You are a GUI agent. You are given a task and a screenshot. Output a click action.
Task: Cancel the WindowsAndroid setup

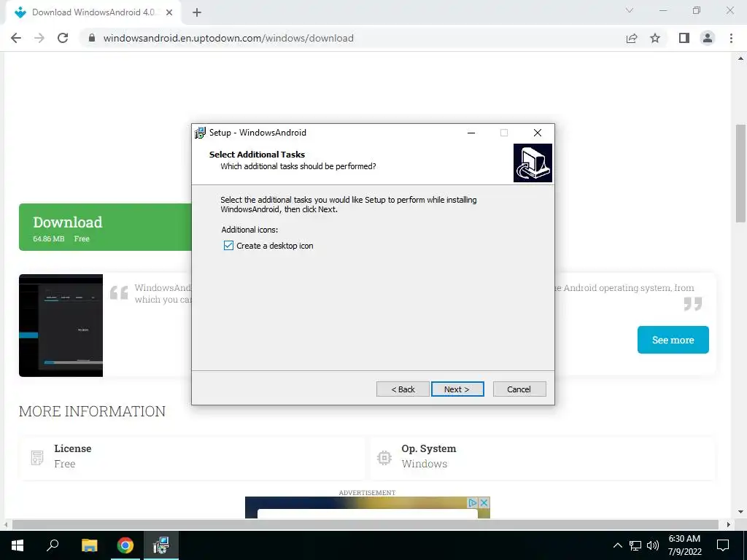coord(519,389)
